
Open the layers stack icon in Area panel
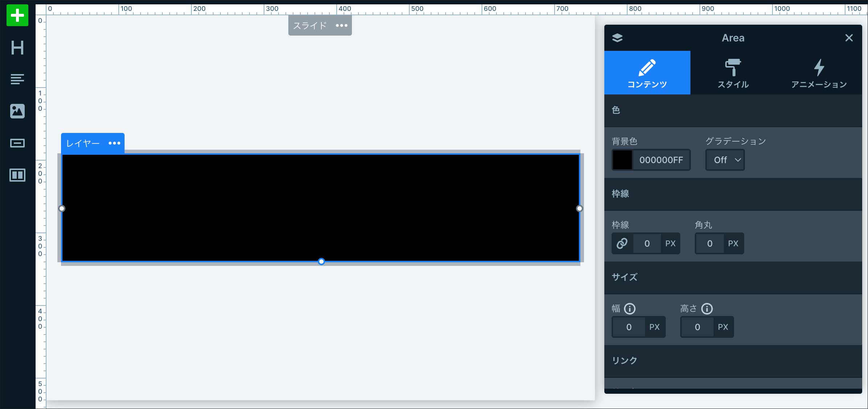tap(617, 38)
